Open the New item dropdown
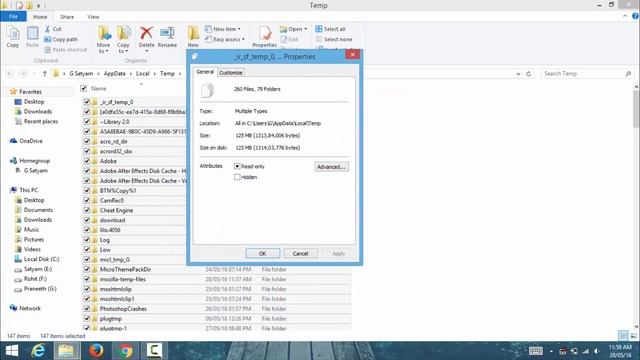The image size is (640, 360). [223, 29]
